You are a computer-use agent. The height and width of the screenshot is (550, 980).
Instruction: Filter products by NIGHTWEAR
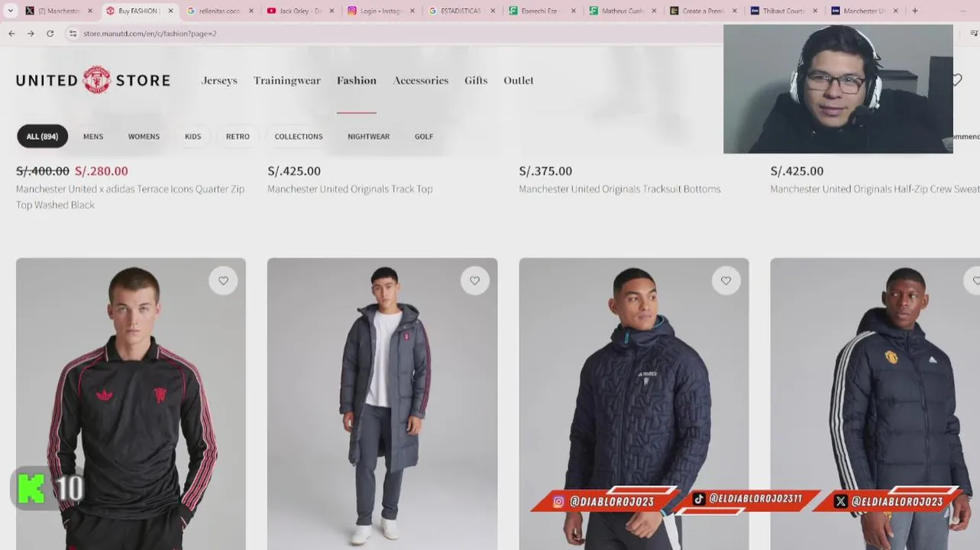368,137
